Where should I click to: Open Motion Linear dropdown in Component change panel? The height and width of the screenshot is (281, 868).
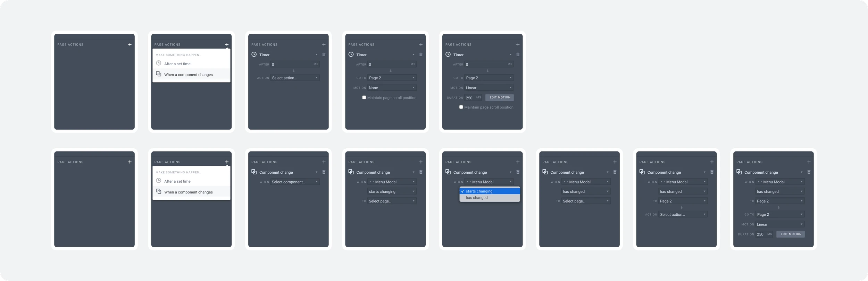coord(780,224)
